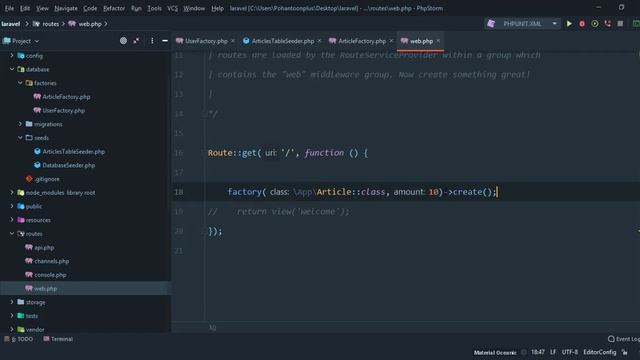The height and width of the screenshot is (360, 640).
Task: Close the ArticleFactory.php editor tab
Action: click(391, 41)
